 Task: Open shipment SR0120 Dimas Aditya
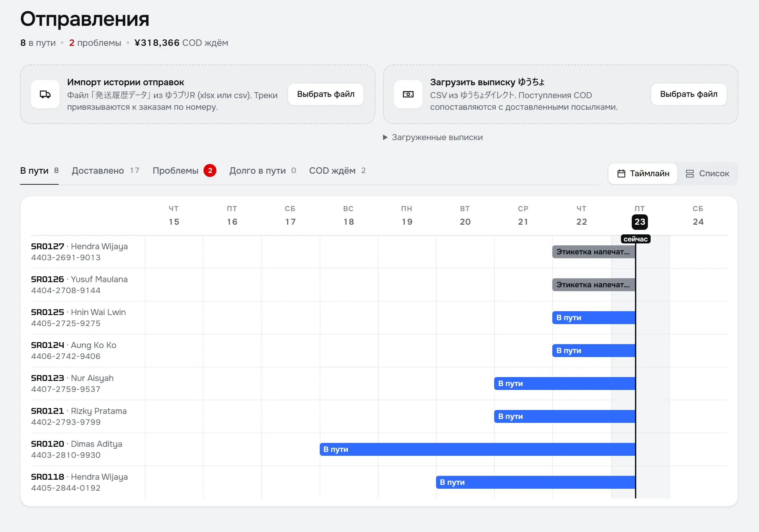(x=77, y=444)
